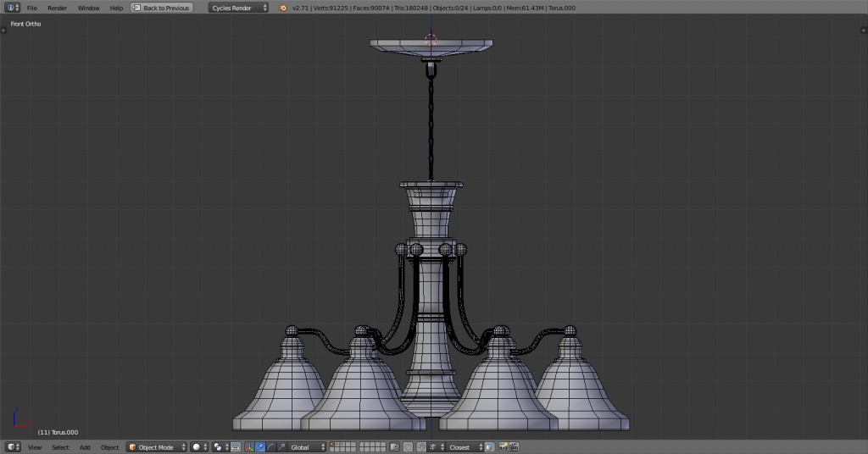868x454 pixels.
Task: Toggle the 3D manipulator widget
Action: pos(249,447)
